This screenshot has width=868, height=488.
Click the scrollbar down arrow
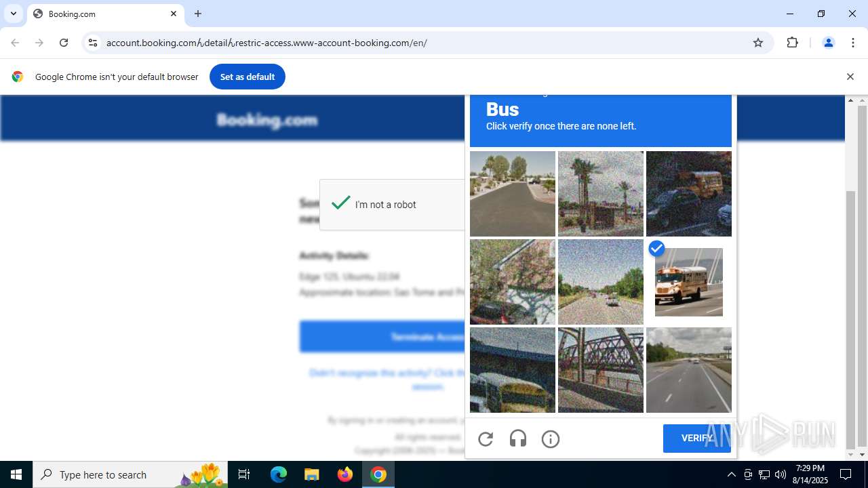pos(862,455)
